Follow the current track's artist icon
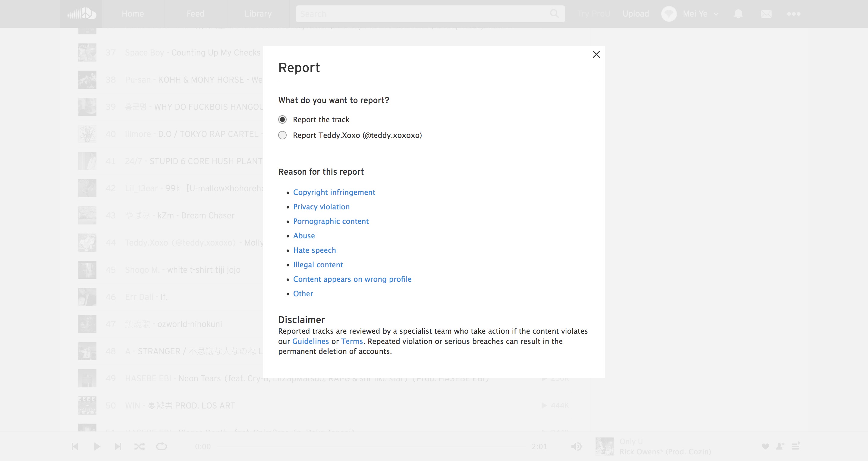 780,447
